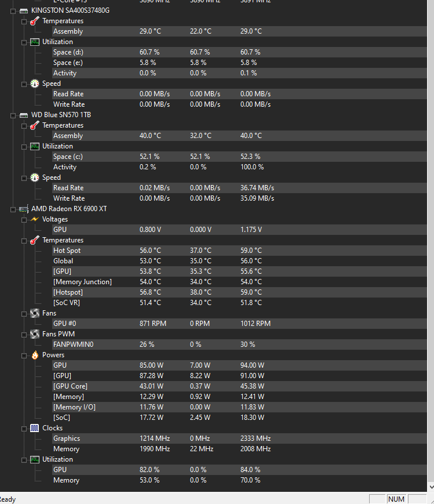Click the WD Blue SN570 drive icon

point(23,115)
